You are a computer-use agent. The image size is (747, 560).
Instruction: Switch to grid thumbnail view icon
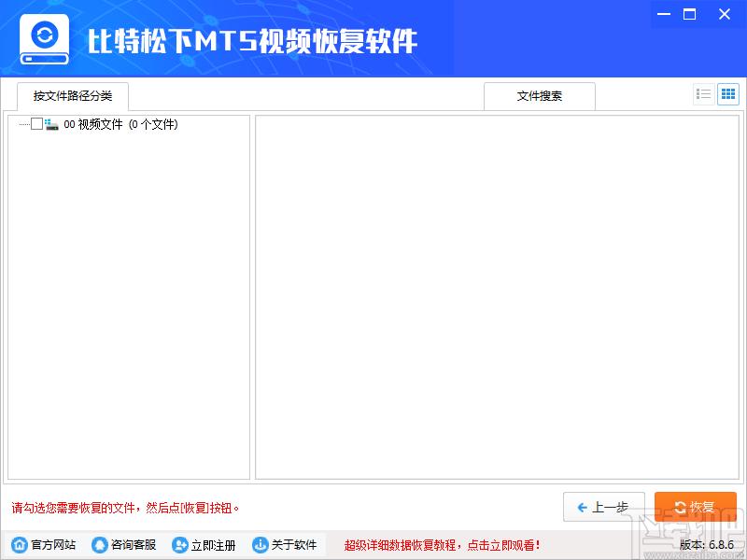click(728, 94)
